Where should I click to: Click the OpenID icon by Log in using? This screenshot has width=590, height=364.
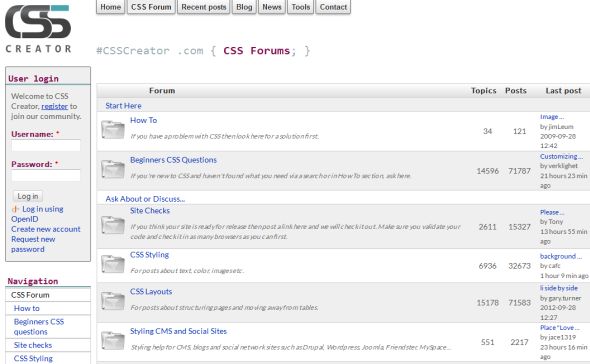tap(15, 209)
